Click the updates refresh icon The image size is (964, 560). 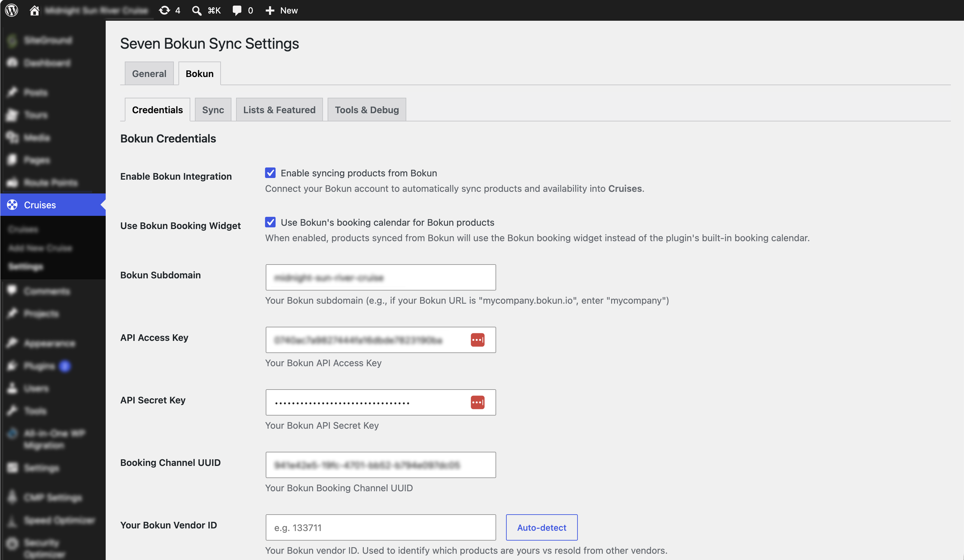coord(165,10)
